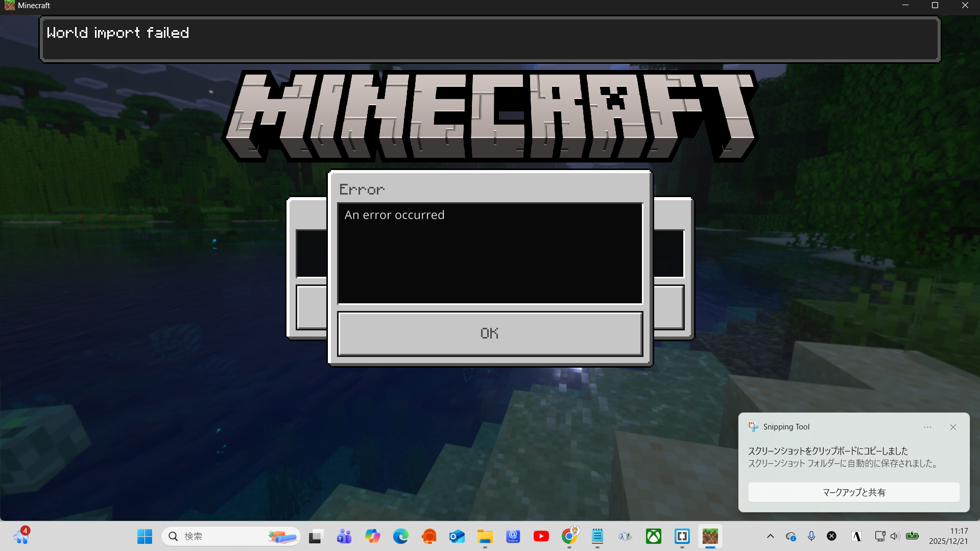Click the マークアップと共有 button
The image size is (980, 551).
click(854, 492)
